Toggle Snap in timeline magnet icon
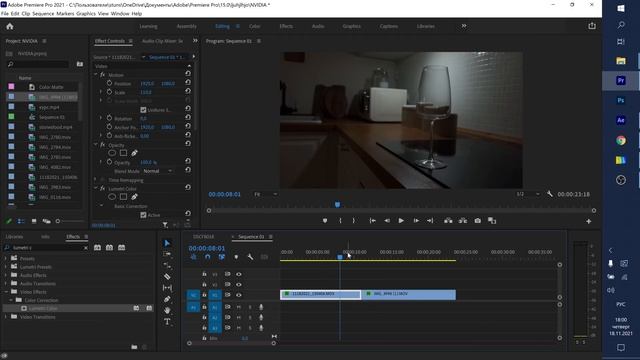The image size is (640, 360). (208, 257)
